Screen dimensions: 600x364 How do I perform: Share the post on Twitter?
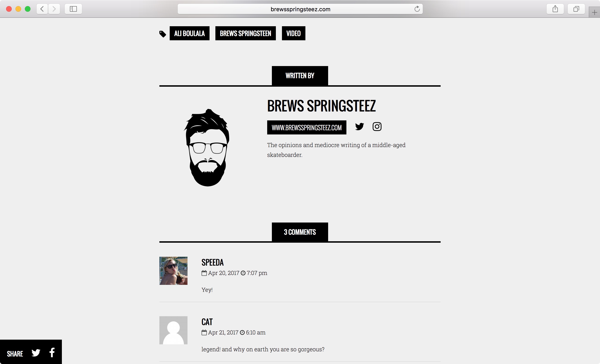click(36, 353)
